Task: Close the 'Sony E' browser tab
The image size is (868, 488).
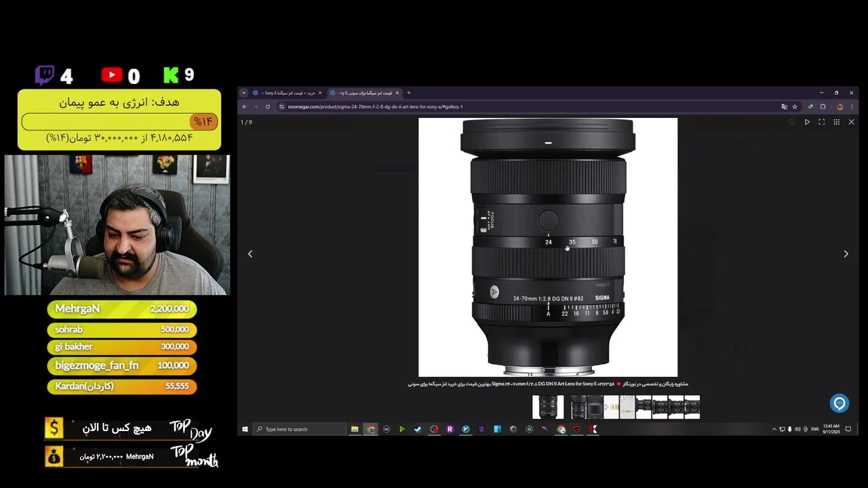Action: click(x=320, y=93)
